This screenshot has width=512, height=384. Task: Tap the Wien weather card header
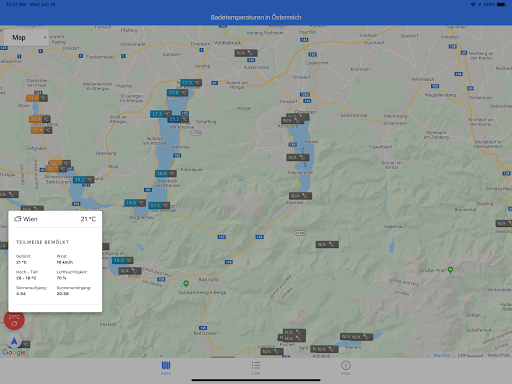(x=55, y=219)
